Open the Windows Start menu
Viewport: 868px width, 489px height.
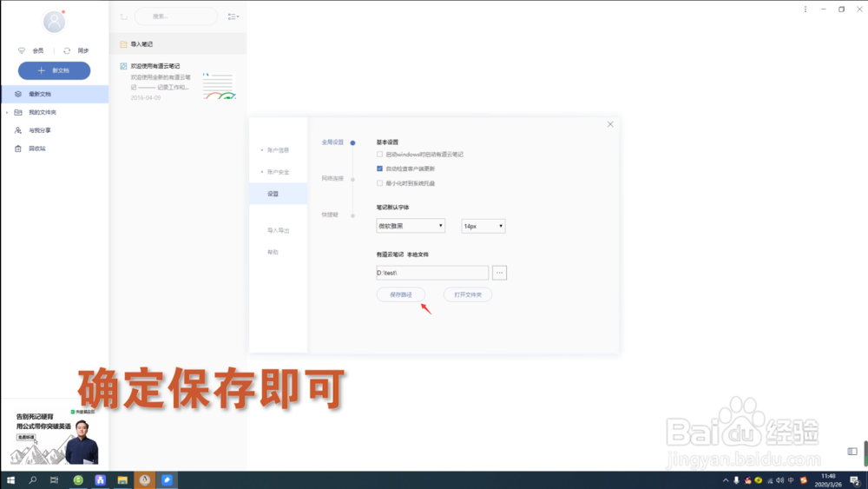pos(10,480)
